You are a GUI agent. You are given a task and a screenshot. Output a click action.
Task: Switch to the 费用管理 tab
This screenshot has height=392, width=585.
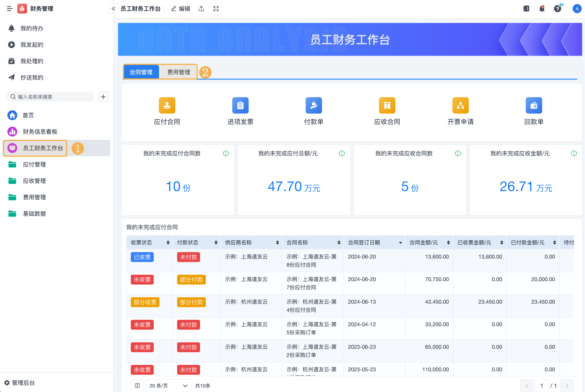[x=178, y=72]
